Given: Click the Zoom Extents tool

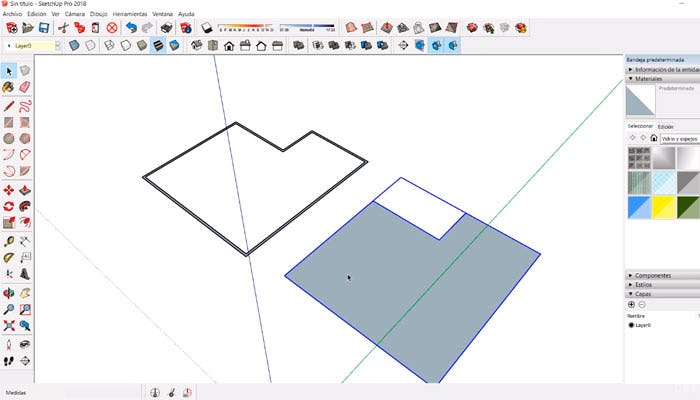Looking at the screenshot, I should (x=8, y=325).
